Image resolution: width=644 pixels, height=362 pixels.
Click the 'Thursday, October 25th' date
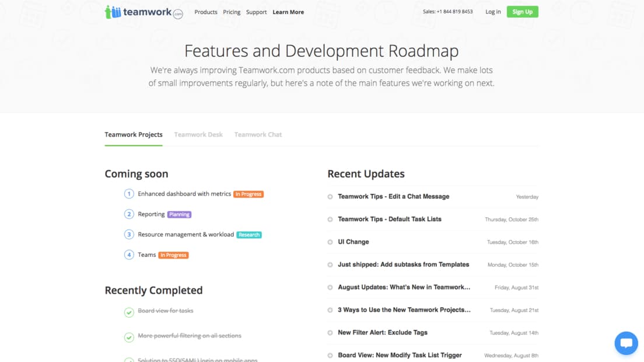pos(512,220)
